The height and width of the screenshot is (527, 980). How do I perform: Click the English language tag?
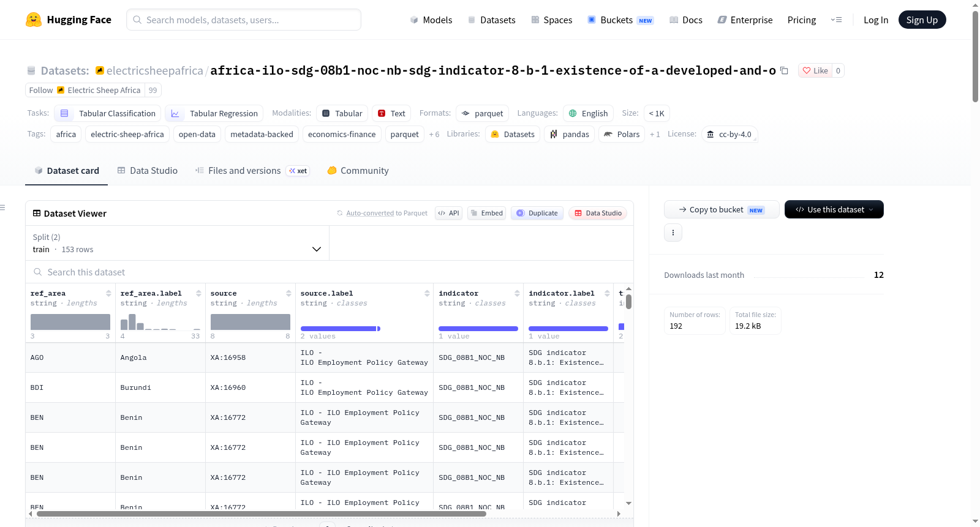[588, 113]
